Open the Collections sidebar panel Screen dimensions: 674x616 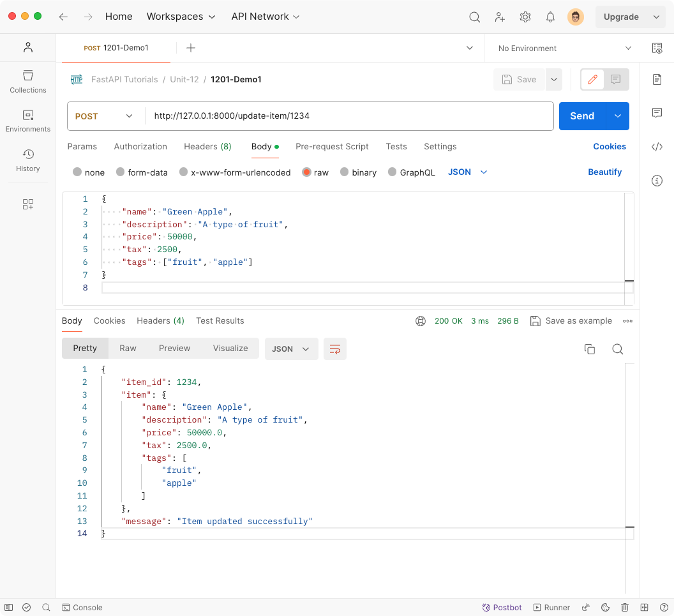pyautogui.click(x=27, y=81)
